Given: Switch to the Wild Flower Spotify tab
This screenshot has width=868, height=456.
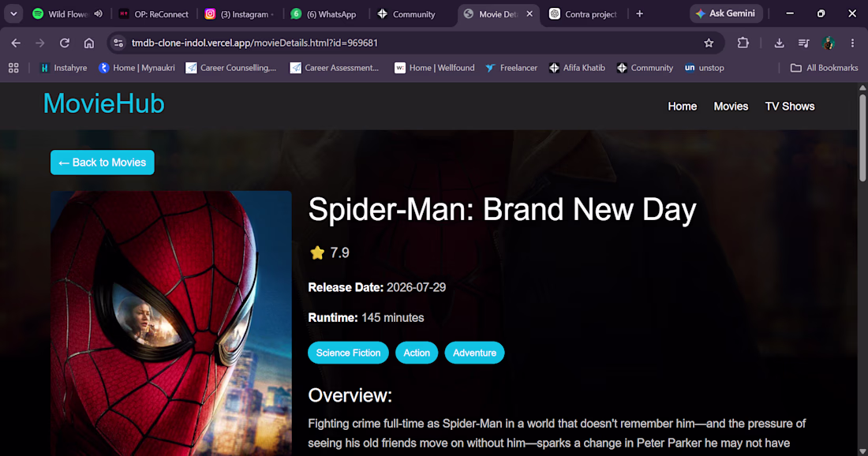Looking at the screenshot, I should click(60, 14).
